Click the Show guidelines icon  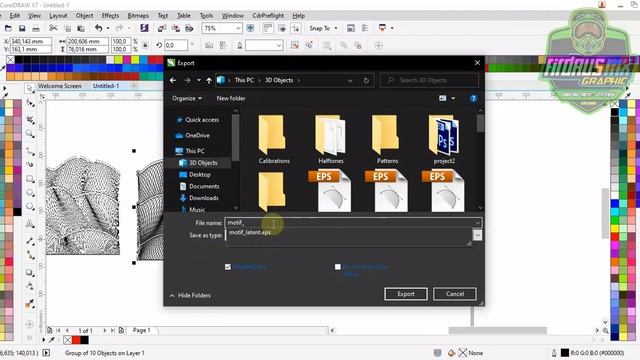tap(296, 28)
